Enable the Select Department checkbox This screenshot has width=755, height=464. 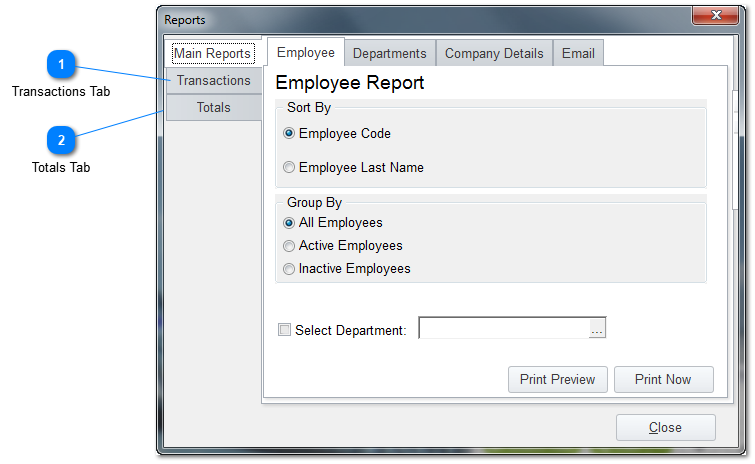click(x=285, y=330)
